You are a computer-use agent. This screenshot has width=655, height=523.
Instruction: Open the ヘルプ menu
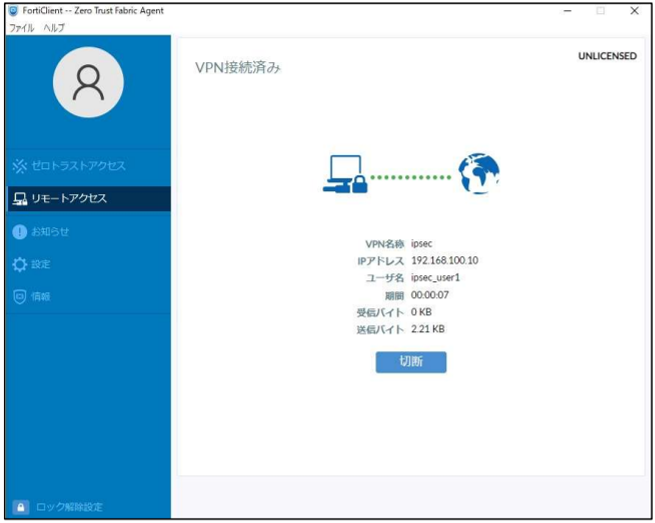tap(54, 28)
